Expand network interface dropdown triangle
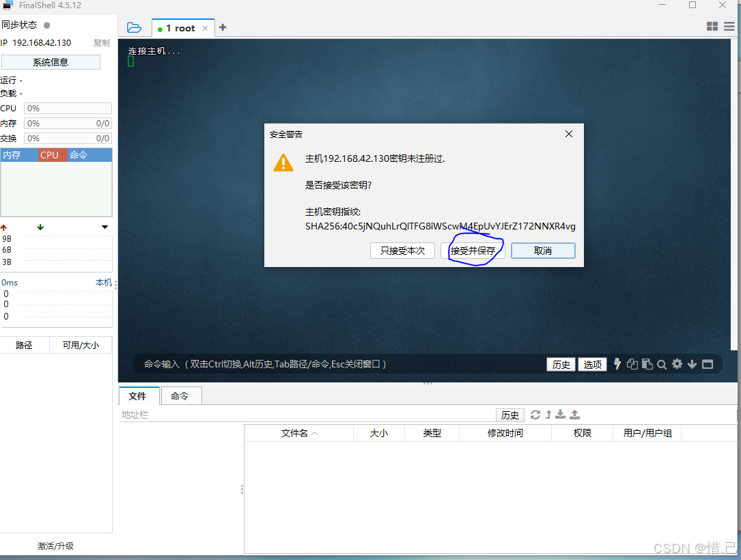The height and width of the screenshot is (560, 741). coord(105,227)
